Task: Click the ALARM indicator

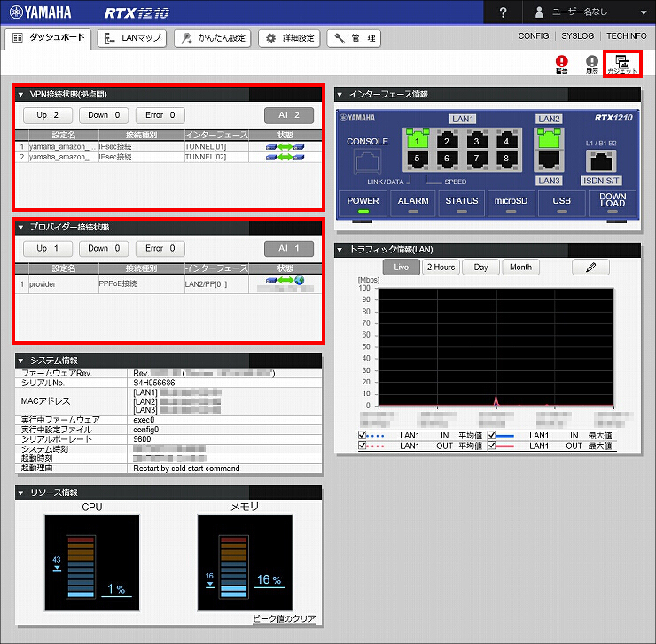Action: point(413,204)
